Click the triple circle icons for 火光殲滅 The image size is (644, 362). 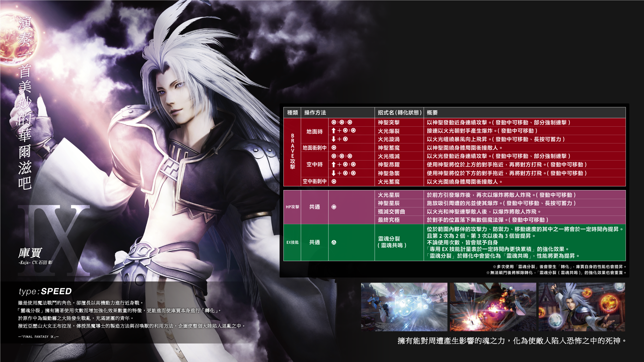click(x=342, y=156)
